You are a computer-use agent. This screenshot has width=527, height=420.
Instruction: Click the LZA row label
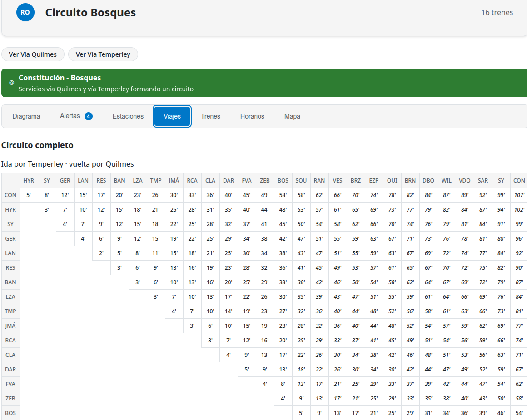pos(10,296)
